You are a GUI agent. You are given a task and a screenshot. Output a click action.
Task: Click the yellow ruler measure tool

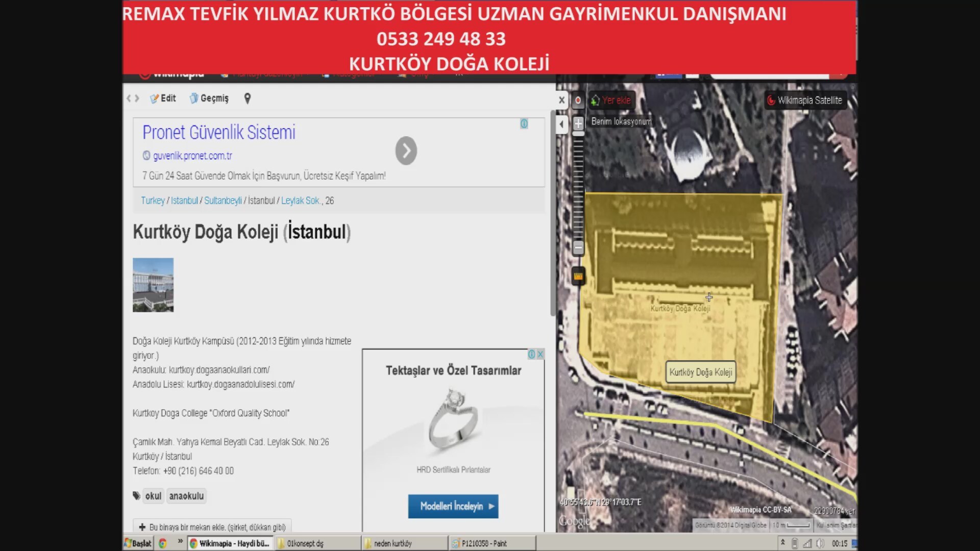tap(578, 276)
